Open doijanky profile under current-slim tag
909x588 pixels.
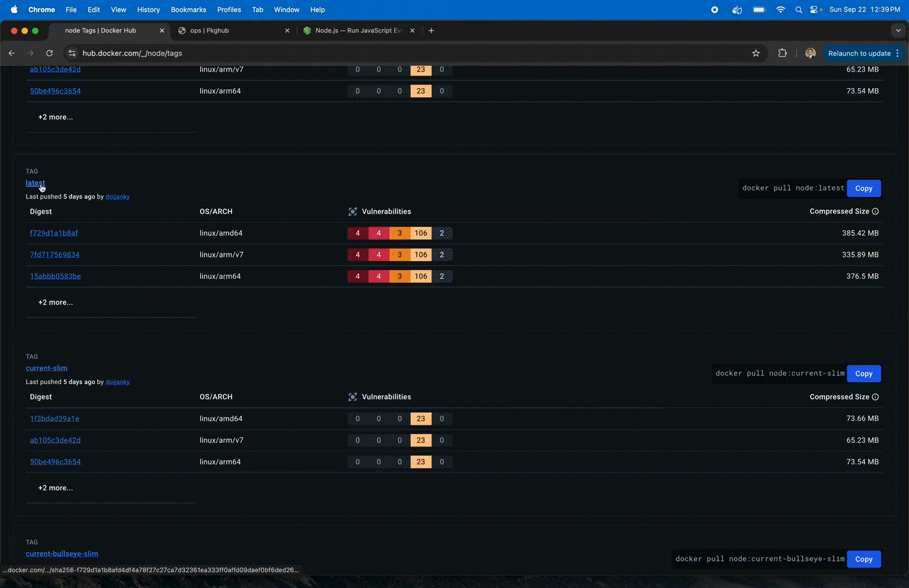click(x=118, y=382)
